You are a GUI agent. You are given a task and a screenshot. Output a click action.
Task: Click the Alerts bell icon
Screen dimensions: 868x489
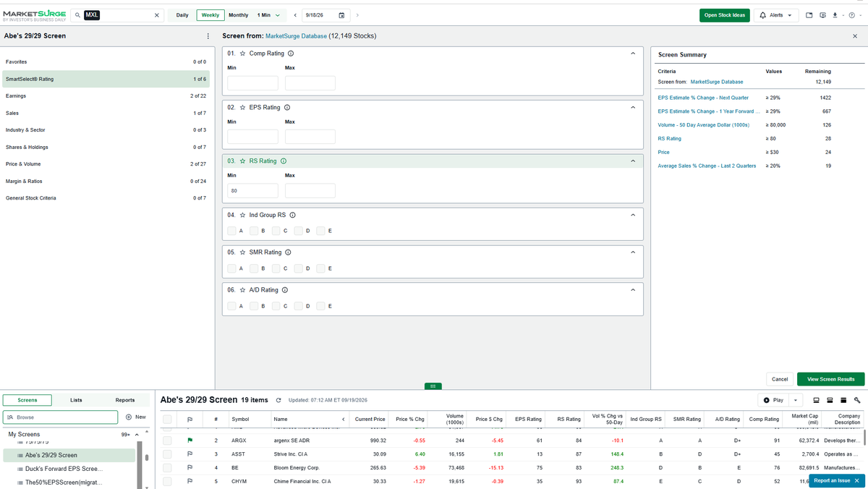click(x=762, y=15)
